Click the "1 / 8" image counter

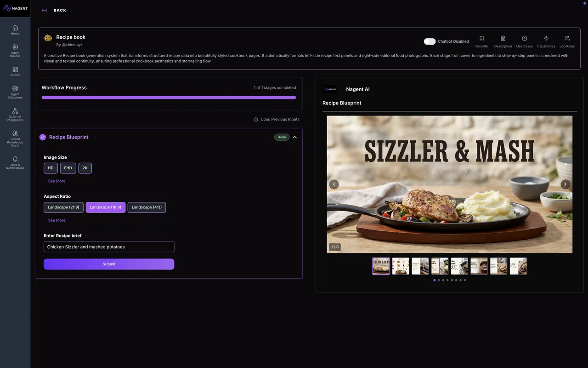(334, 247)
